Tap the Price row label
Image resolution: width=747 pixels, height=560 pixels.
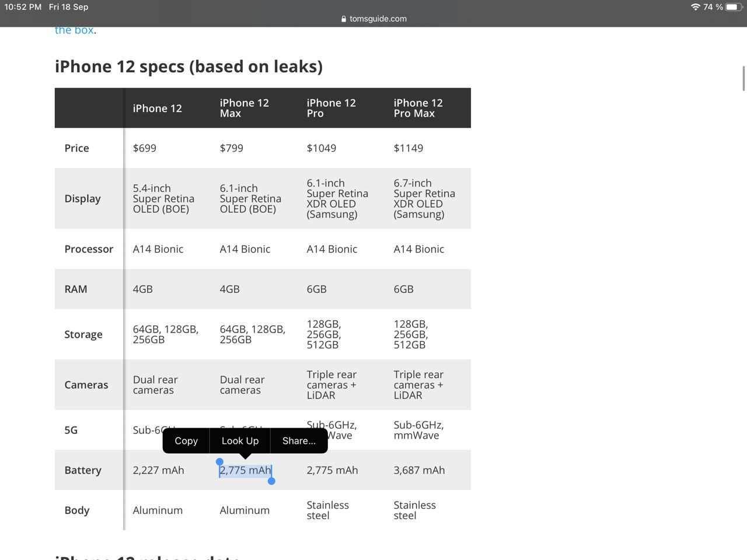(77, 148)
